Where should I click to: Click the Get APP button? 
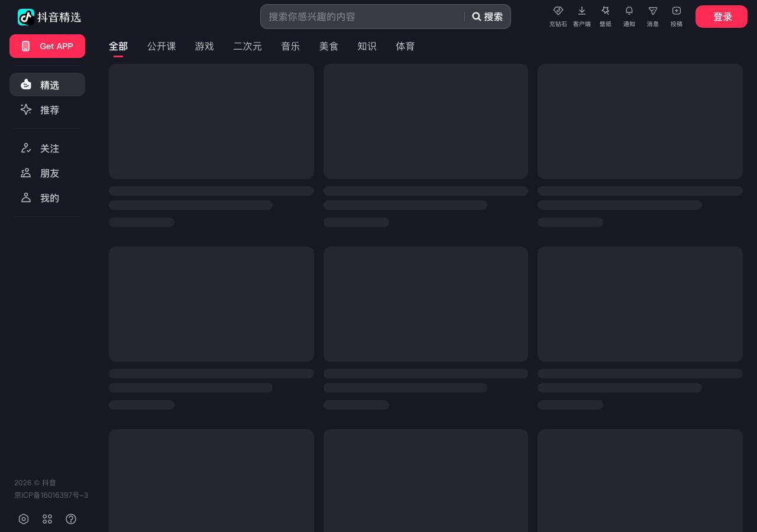[x=47, y=46]
